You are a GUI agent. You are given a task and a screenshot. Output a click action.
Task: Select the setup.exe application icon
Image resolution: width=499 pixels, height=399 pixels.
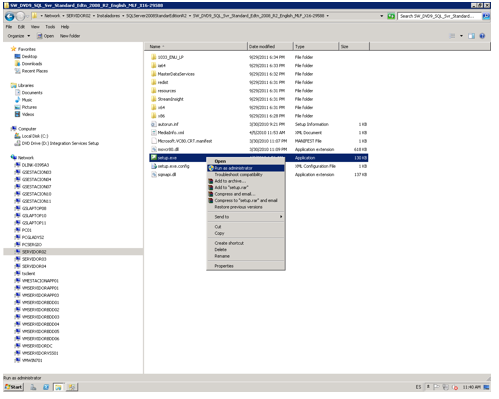pyautogui.click(x=154, y=158)
